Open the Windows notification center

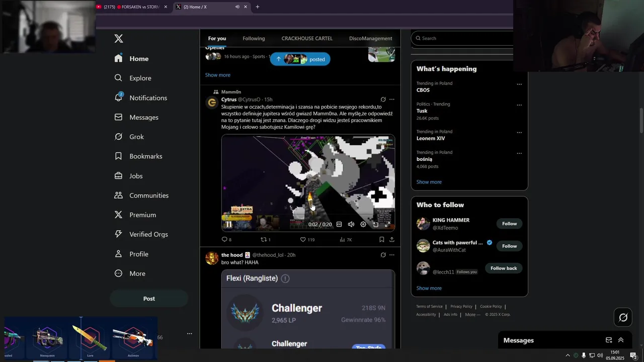[x=634, y=355]
